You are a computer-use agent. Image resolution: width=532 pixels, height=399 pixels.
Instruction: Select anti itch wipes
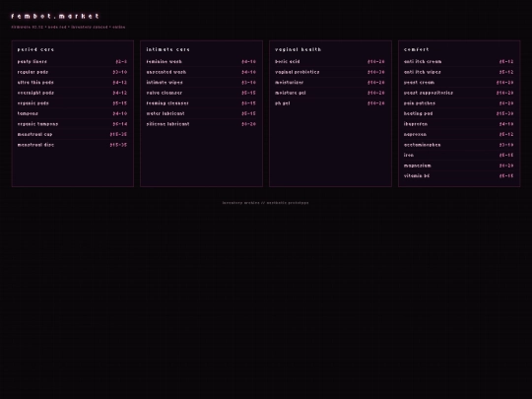tap(459, 72)
